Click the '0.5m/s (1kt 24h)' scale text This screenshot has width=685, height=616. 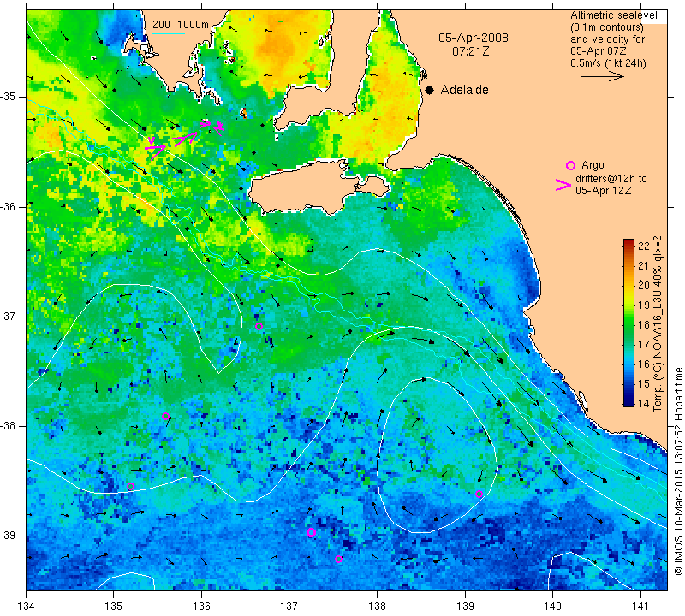tap(608, 63)
